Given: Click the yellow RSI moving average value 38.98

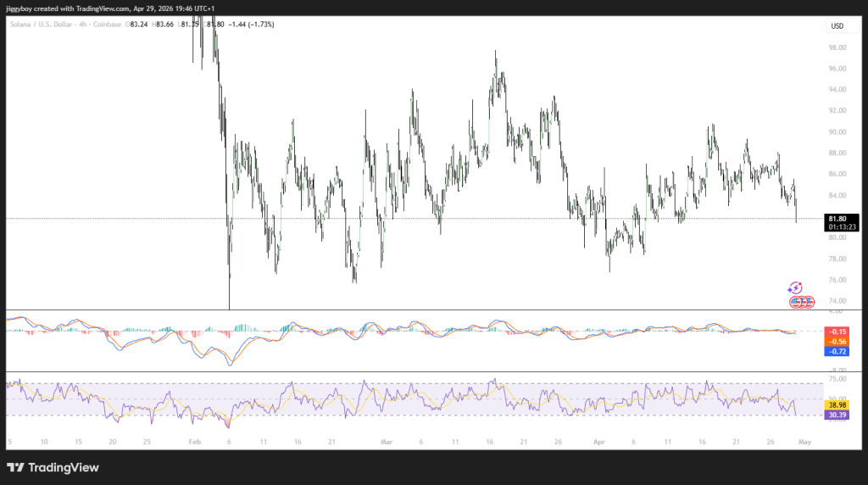Looking at the screenshot, I should 837,406.
